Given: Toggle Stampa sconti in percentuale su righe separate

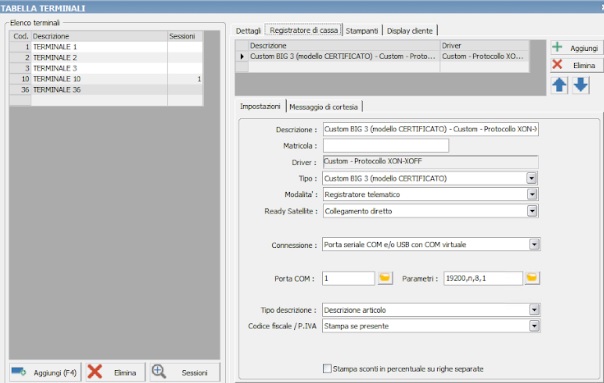Looking at the screenshot, I should 327,369.
